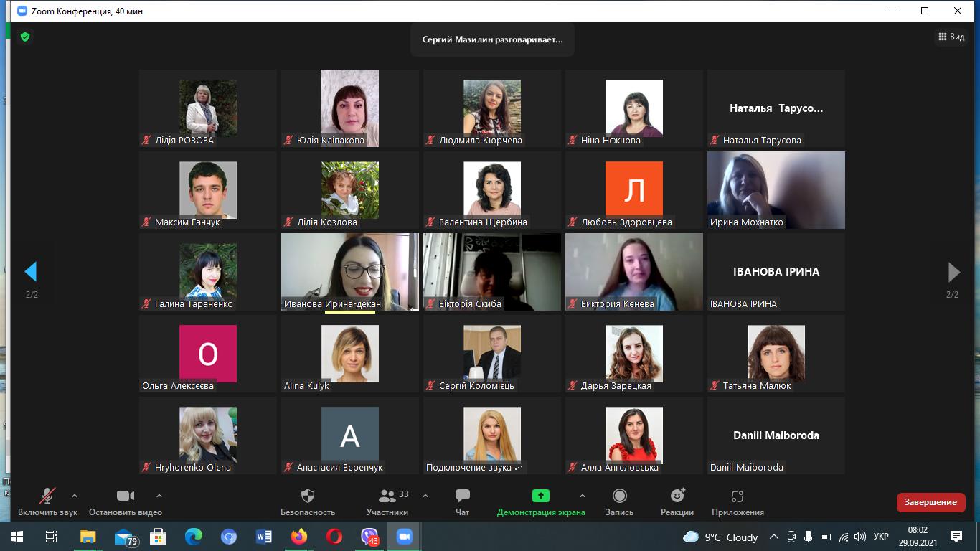Open Firefox from the taskbar
This screenshot has height=551, width=980.
(x=298, y=537)
